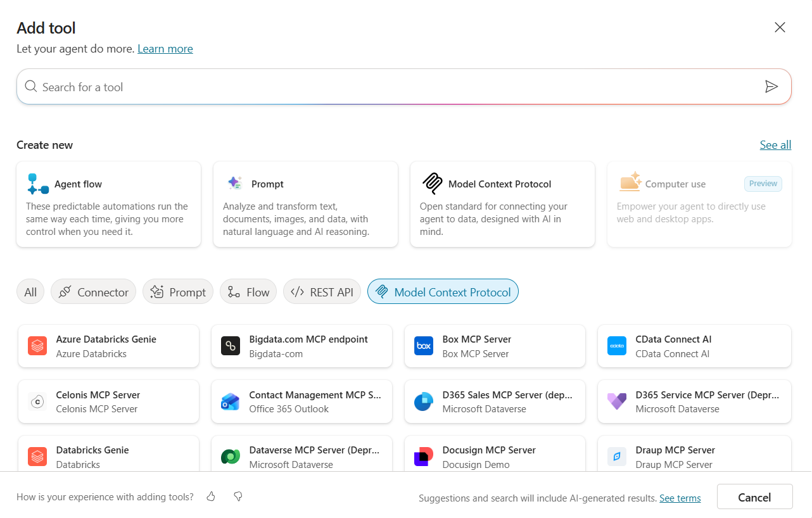Viewport: 812px width, 518px height.
Task: Click the thumbs down feedback icon
Action: pyautogui.click(x=238, y=497)
